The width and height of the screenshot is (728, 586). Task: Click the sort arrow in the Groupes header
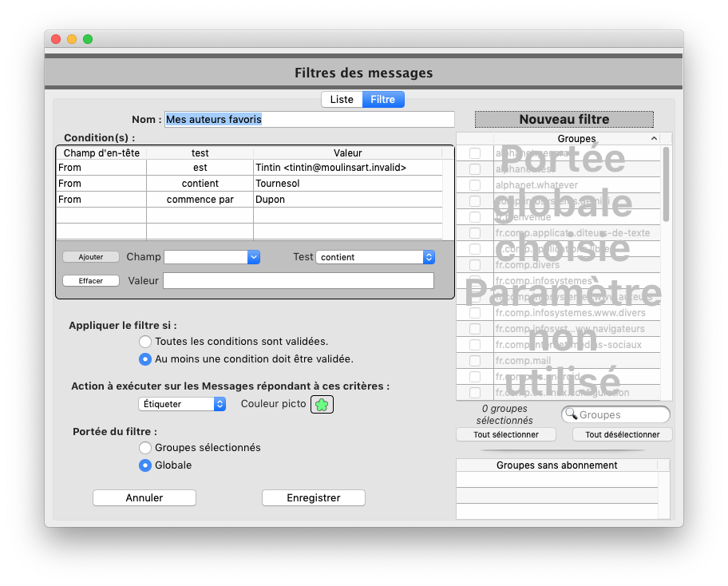pyautogui.click(x=654, y=139)
